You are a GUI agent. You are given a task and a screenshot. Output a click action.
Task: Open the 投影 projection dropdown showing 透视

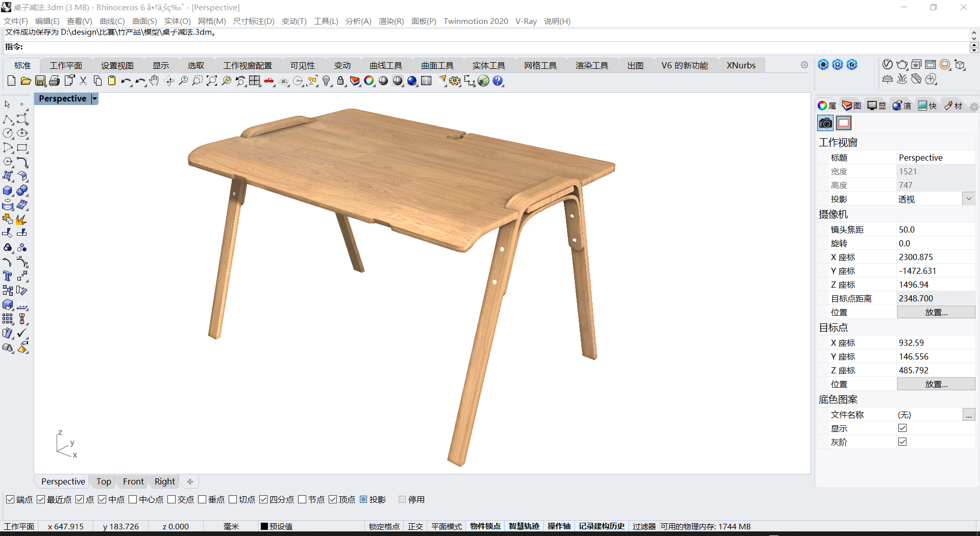coord(969,198)
